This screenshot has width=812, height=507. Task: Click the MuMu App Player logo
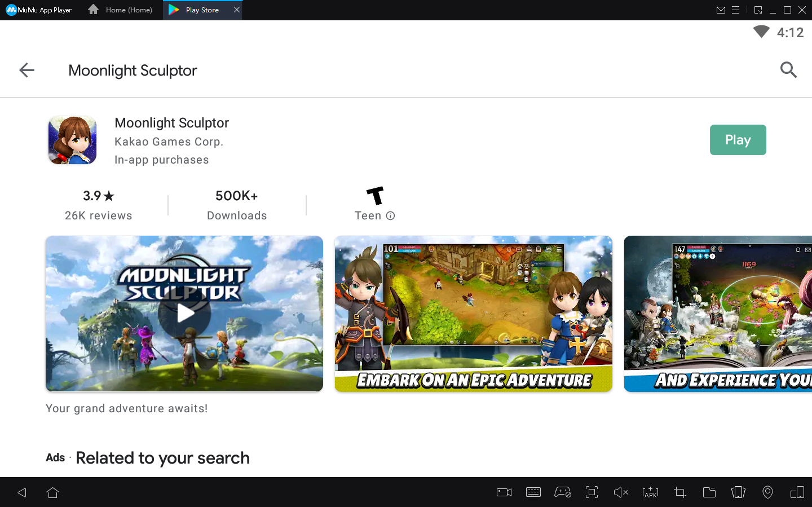(x=39, y=10)
